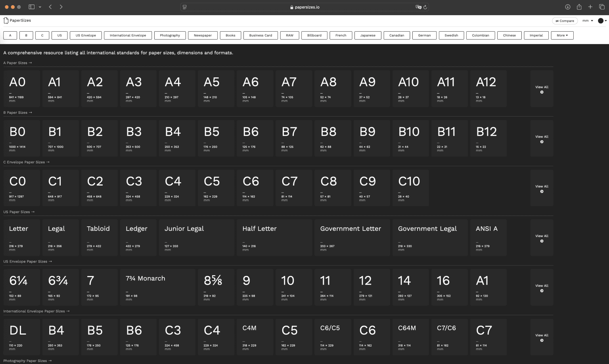The image size is (609, 364).
Task: Open the Tabloid paper size card
Action: pos(99,238)
